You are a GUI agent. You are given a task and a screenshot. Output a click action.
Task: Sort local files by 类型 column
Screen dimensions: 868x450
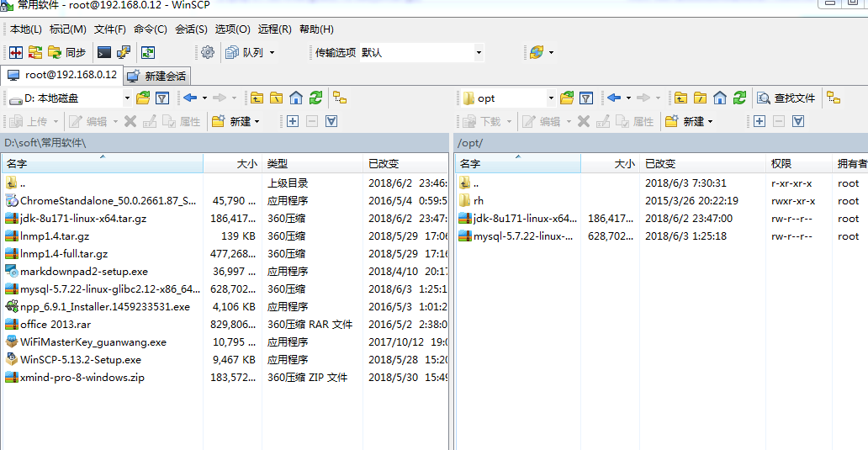312,164
